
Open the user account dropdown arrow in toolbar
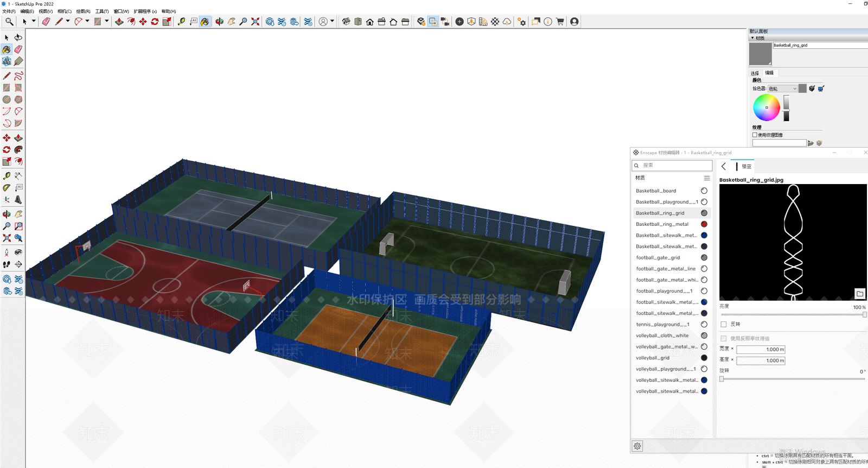(x=332, y=22)
